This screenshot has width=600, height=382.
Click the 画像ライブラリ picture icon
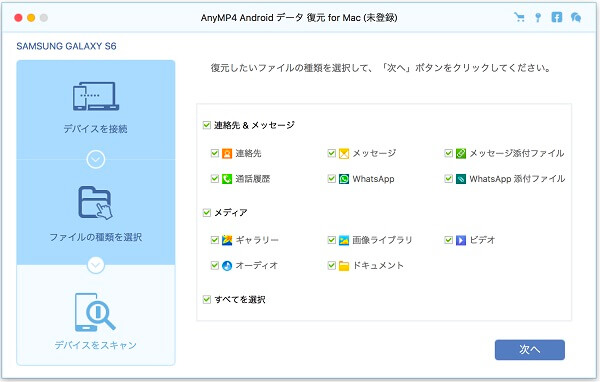pyautogui.click(x=344, y=240)
